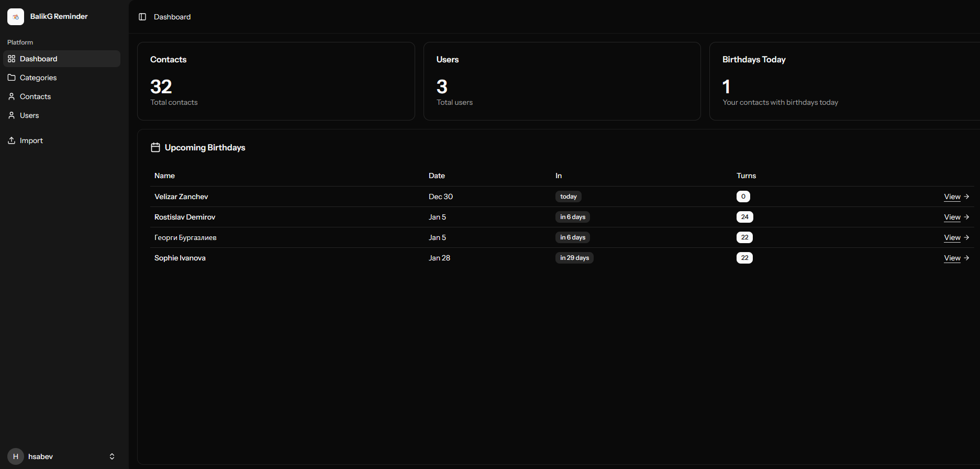Viewport: 980px width, 469px height.
Task: Toggle the sidebar panel icon
Action: point(142,17)
